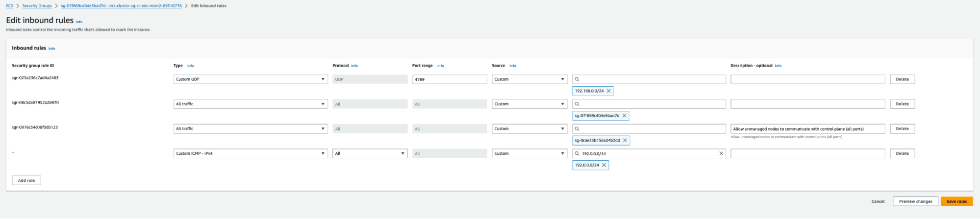Open Info link next to Description column
Viewport: 980px width, 219px height.
coord(778,66)
